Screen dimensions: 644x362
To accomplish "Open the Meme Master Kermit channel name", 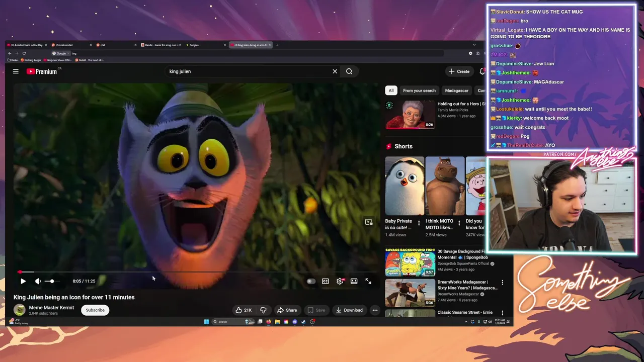I will click(51, 307).
